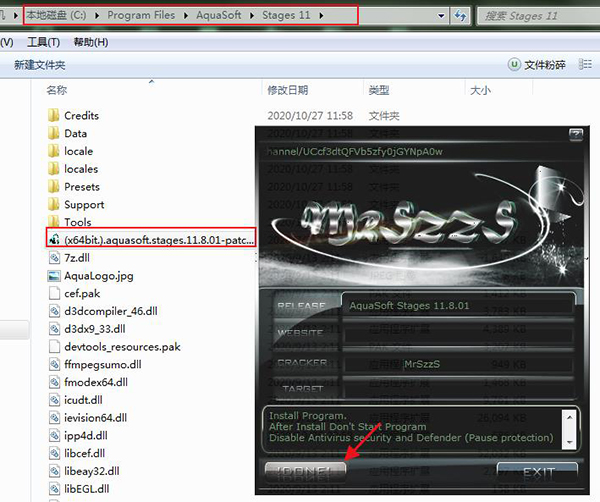
Task: Select the libEGL.dll file icon
Action: [x=54, y=489]
